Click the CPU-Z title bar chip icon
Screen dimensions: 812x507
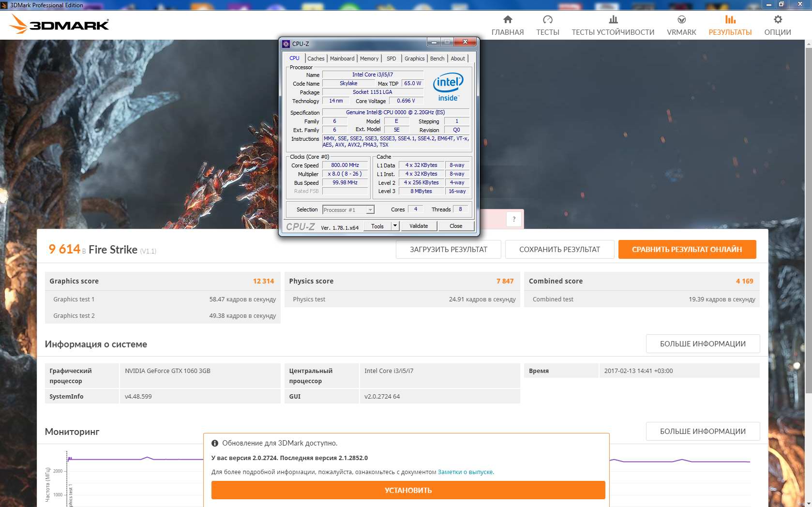pos(286,44)
